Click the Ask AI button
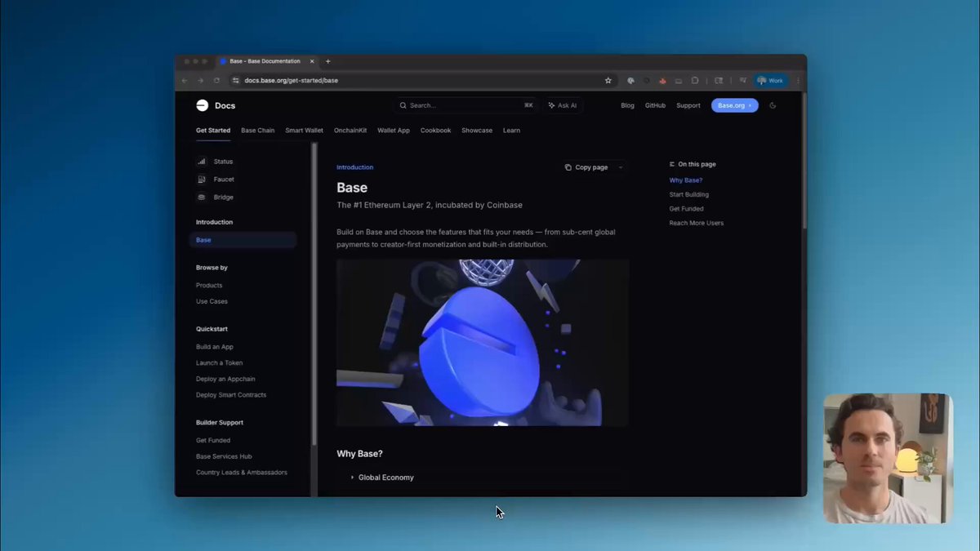 point(563,105)
